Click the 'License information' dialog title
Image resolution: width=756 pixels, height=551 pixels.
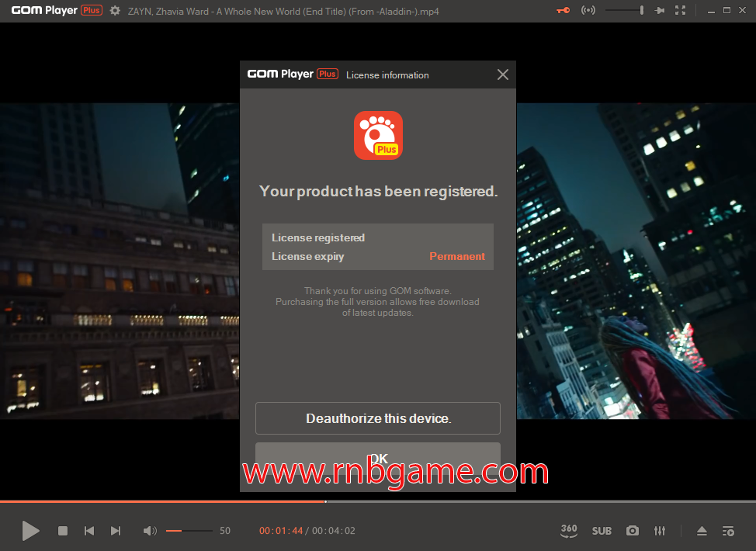(387, 75)
